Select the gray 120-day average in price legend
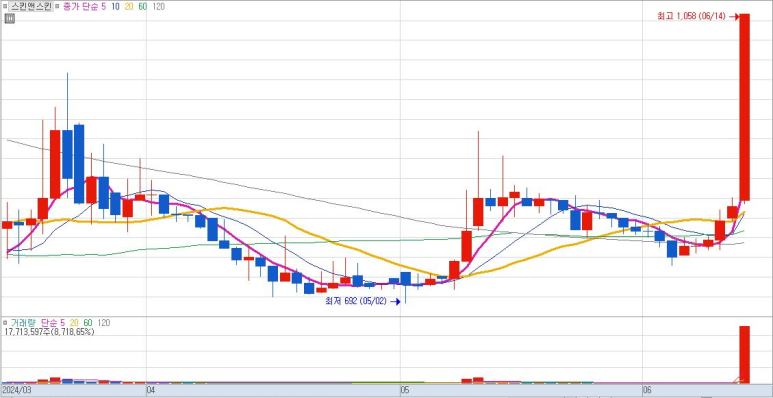This screenshot has height=398, width=773. (x=159, y=6)
